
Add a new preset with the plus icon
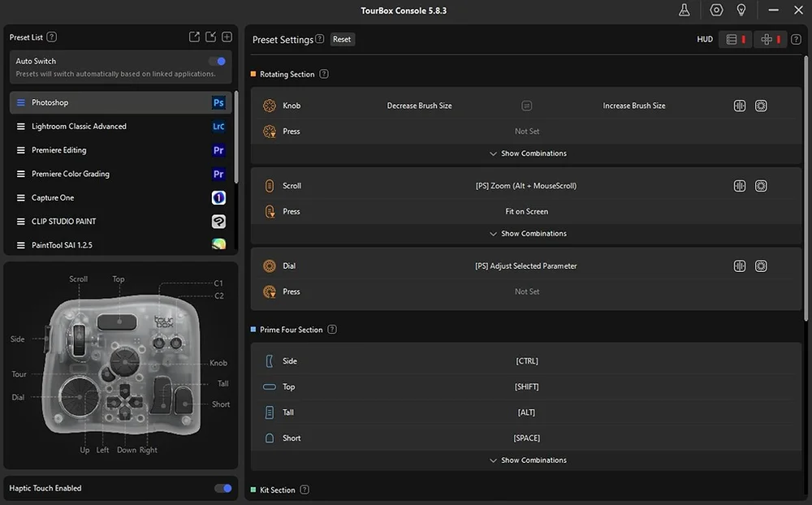(x=227, y=37)
